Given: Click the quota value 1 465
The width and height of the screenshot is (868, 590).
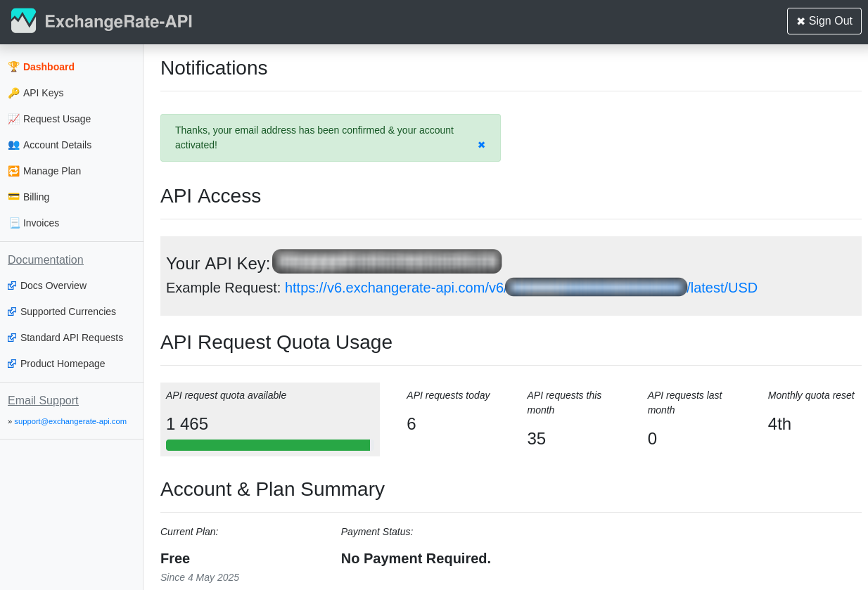Looking at the screenshot, I should (187, 424).
